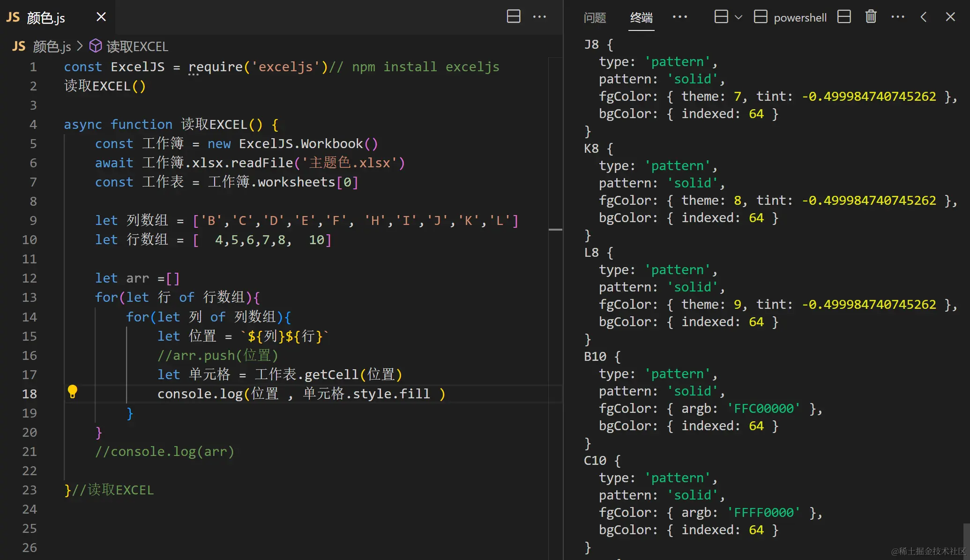This screenshot has height=560, width=970.
Task: Navigate to previous terminal with left chevron
Action: [924, 17]
